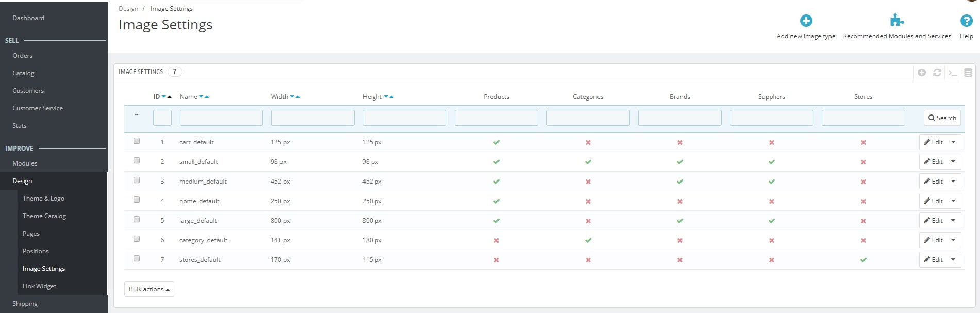Sort Name column descending arrow
This screenshot has width=980, height=313.
pos(201,97)
